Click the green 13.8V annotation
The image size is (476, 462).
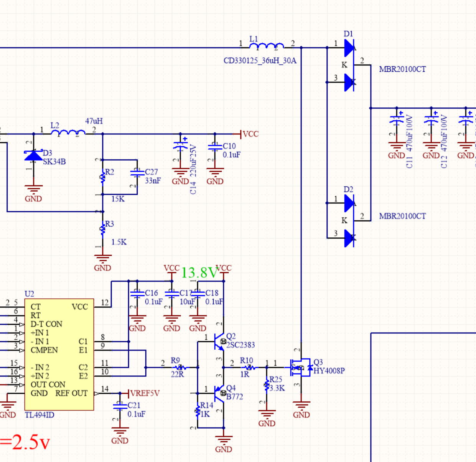(199, 273)
